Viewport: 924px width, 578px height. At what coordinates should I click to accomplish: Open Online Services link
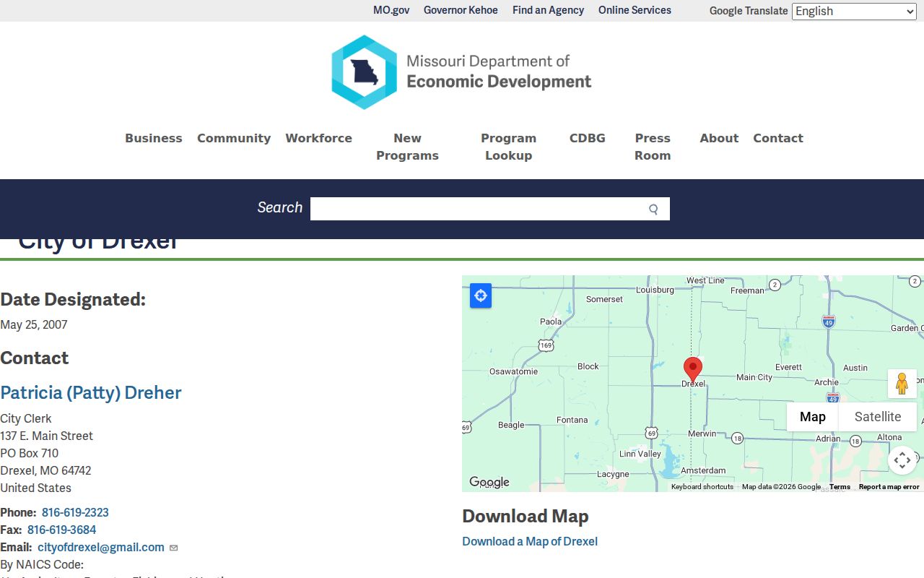[635, 10]
